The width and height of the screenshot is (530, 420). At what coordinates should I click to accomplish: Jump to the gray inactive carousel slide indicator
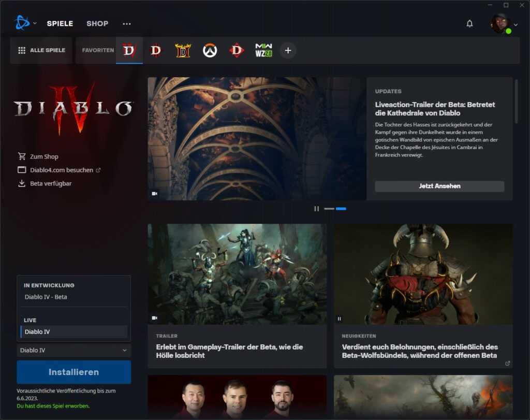[x=329, y=209]
